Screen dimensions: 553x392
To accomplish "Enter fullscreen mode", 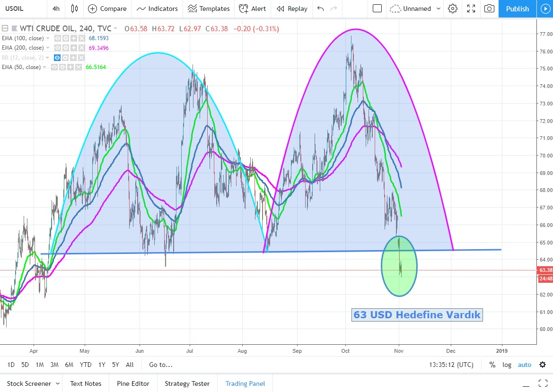I will 471,9.
